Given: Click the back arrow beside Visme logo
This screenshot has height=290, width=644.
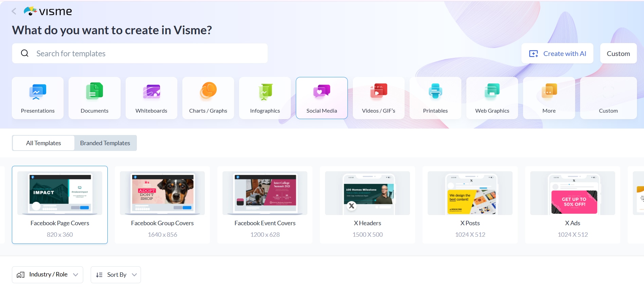Looking at the screenshot, I should click(14, 11).
